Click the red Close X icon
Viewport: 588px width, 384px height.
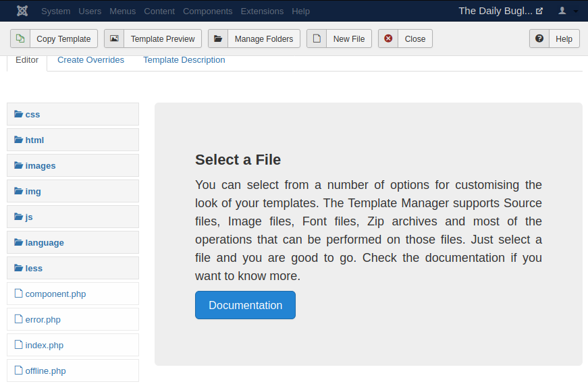pos(388,38)
